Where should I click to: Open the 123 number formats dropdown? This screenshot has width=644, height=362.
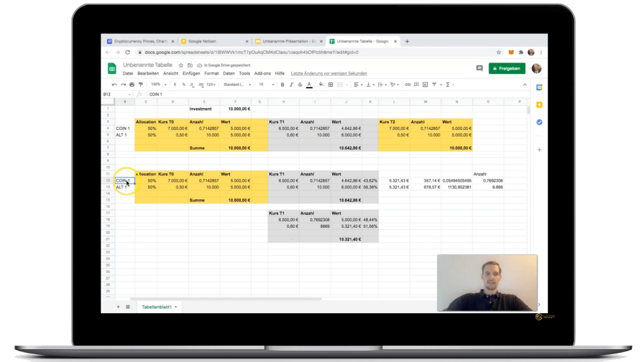click(211, 84)
